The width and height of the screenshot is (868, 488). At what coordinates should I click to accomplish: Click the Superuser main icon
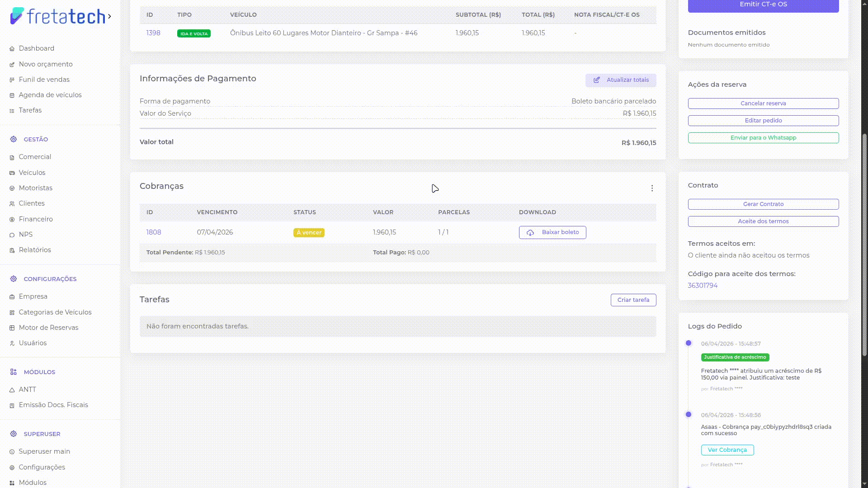pyautogui.click(x=12, y=452)
